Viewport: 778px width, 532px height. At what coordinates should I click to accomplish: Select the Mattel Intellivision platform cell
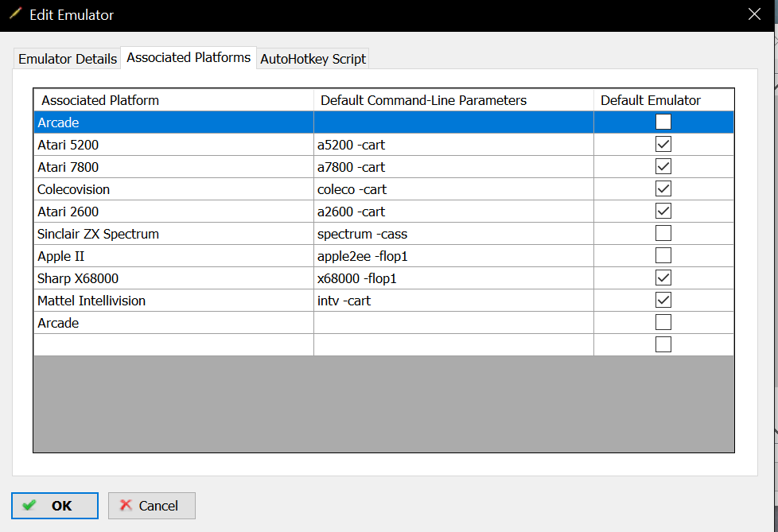pos(173,301)
